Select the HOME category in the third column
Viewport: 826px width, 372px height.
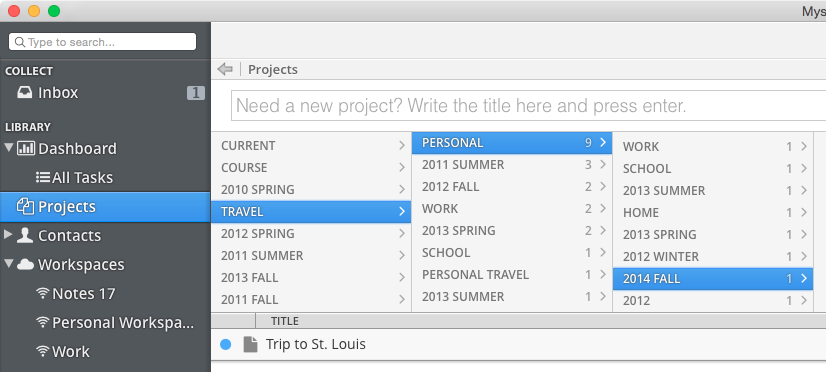click(x=713, y=213)
